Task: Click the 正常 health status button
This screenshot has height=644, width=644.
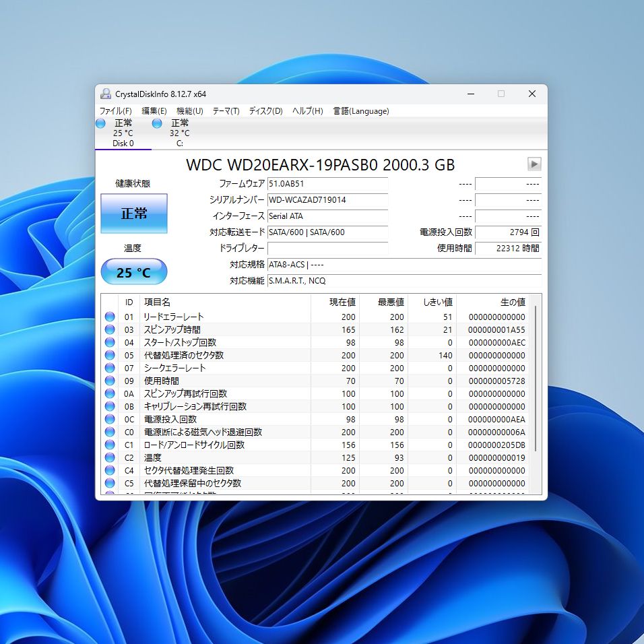Action: click(x=134, y=214)
